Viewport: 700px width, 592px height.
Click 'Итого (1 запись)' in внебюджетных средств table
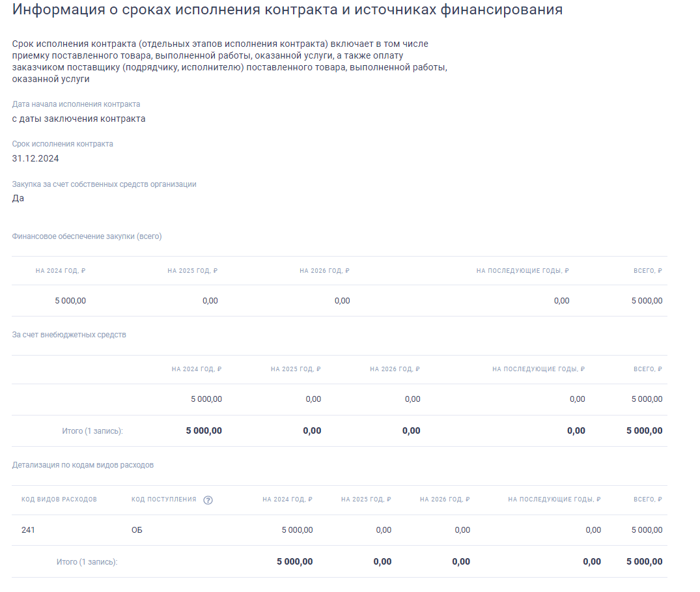[92, 431]
